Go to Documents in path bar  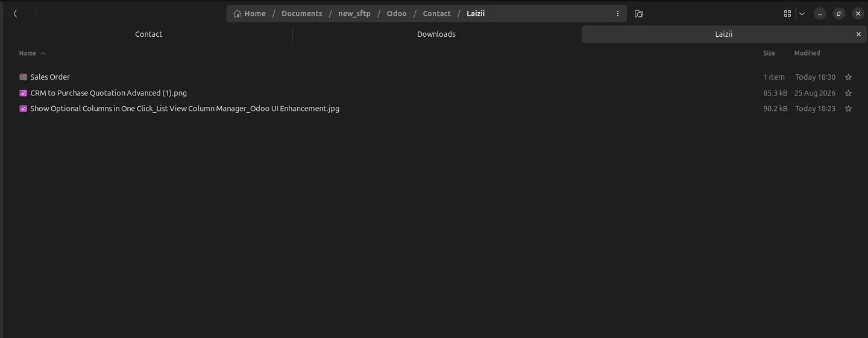302,13
